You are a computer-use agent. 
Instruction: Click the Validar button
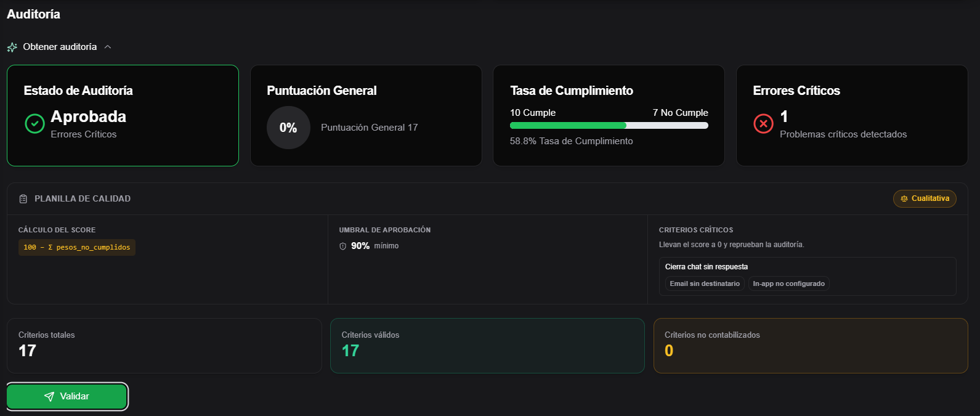(67, 396)
